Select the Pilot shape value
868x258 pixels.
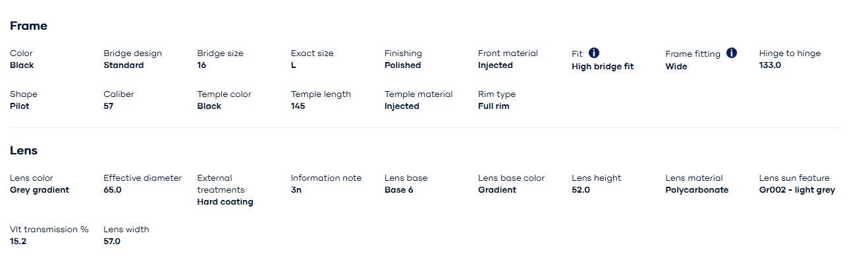tap(20, 106)
